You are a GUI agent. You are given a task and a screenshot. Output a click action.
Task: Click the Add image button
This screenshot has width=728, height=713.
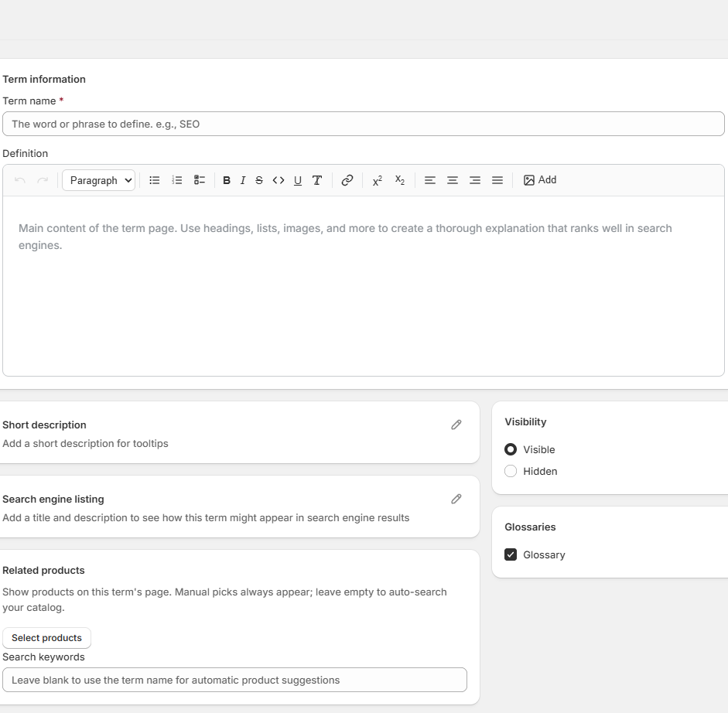[x=540, y=180]
